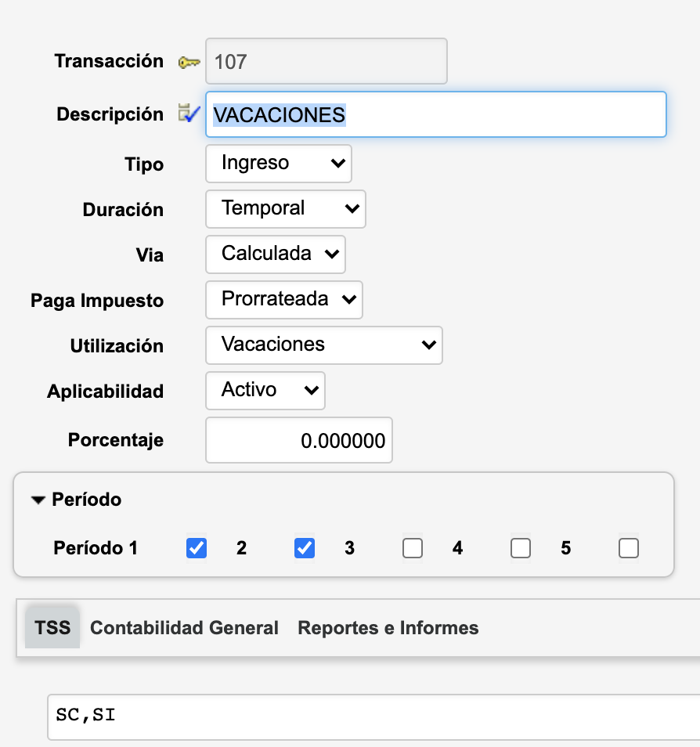Uncheck the Período 2 checkbox
This screenshot has height=747, width=700.
(305, 548)
